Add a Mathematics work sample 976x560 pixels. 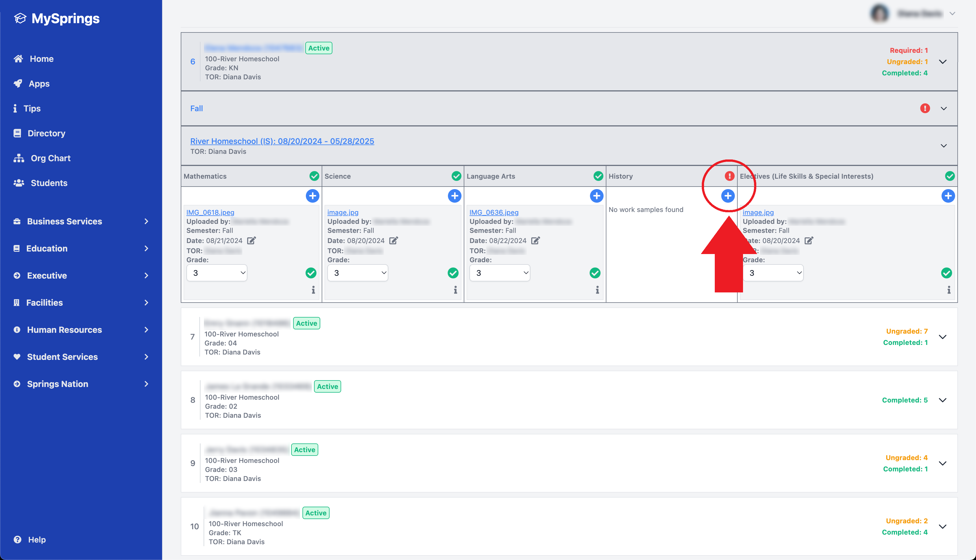312,196
